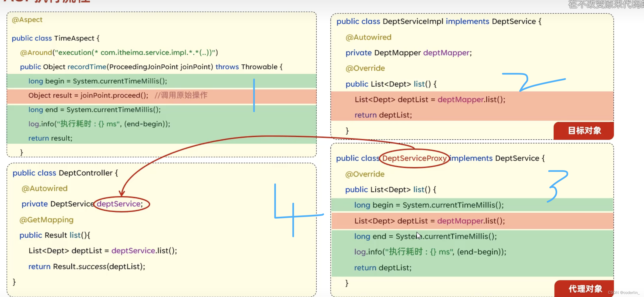Click @Override in DeptServiceImpl class
This screenshot has height=297, width=644.
[x=365, y=68]
